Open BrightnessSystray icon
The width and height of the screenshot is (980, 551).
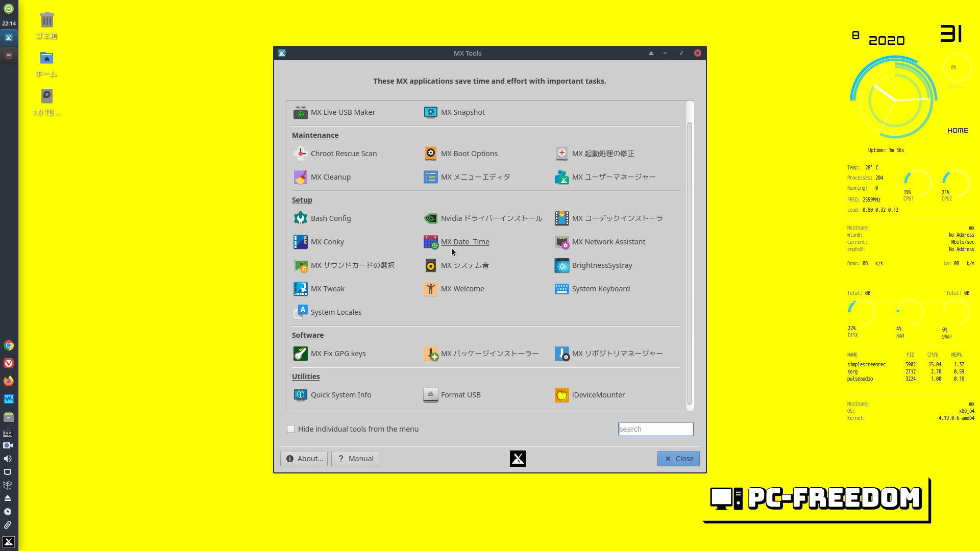coord(561,265)
